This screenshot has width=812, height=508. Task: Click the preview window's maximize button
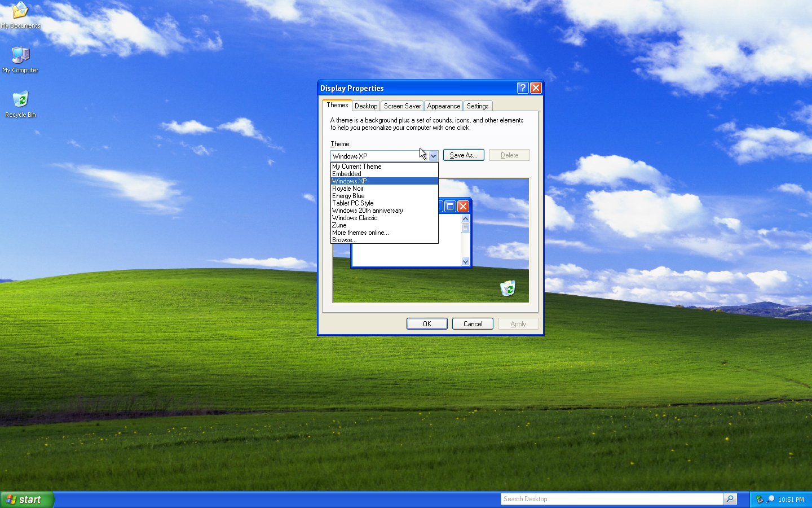coord(450,206)
